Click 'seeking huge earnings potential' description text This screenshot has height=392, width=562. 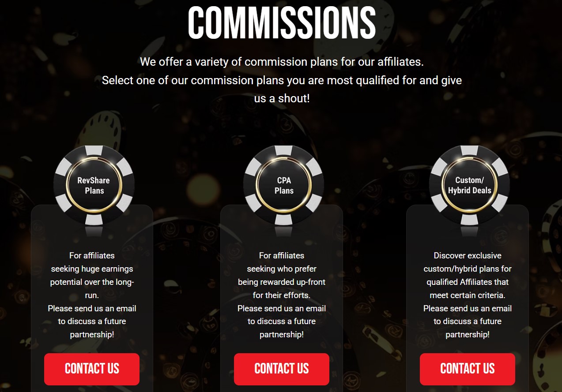point(92,275)
